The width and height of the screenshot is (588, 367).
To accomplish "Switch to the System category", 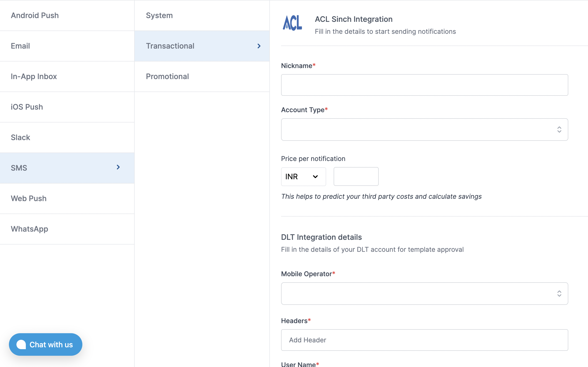I will coord(159,15).
